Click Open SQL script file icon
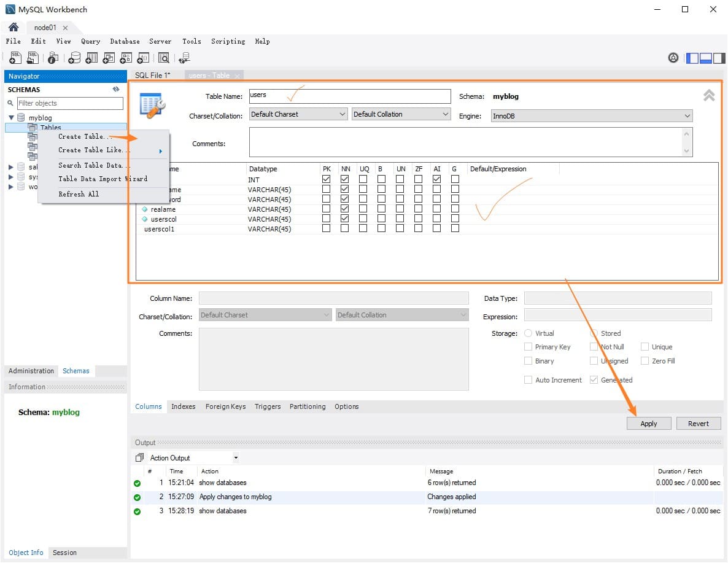Image resolution: width=728 pixels, height=563 pixels. click(x=33, y=58)
